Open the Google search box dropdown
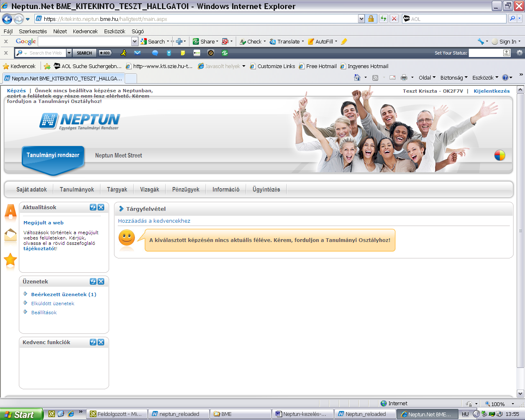Screen dimensions: 525x420 (x=135, y=41)
